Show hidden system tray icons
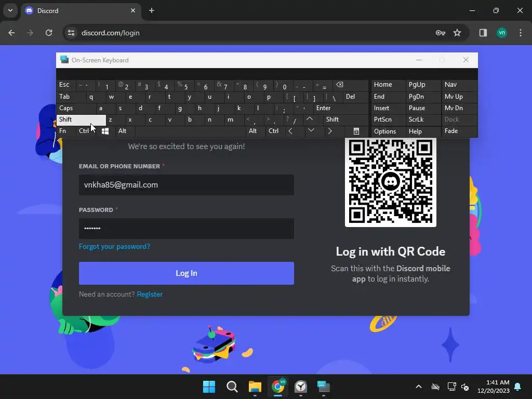The width and height of the screenshot is (532, 399). (419, 387)
